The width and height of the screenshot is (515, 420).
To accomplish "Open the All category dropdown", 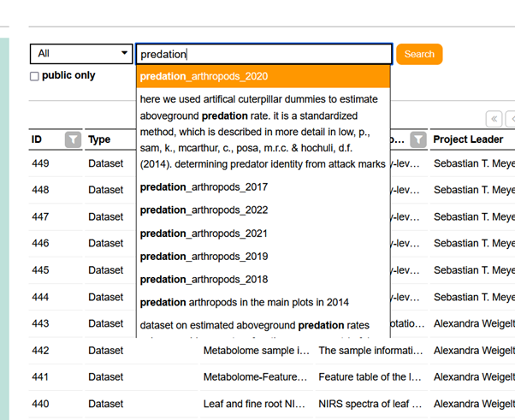I will click(81, 54).
